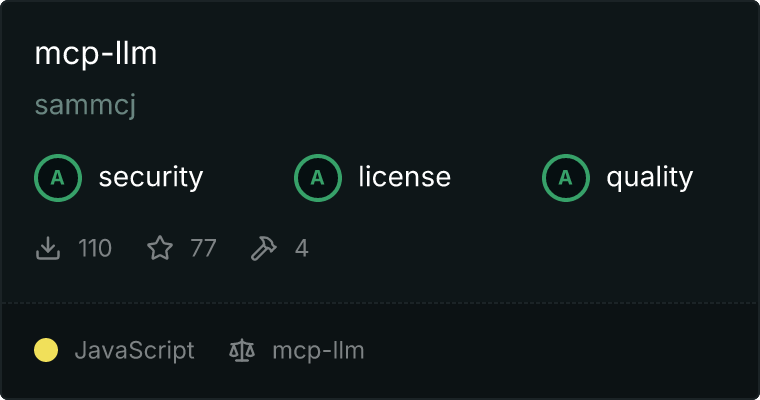Click the security grade A badge
The height and width of the screenshot is (400, 760).
[58, 178]
